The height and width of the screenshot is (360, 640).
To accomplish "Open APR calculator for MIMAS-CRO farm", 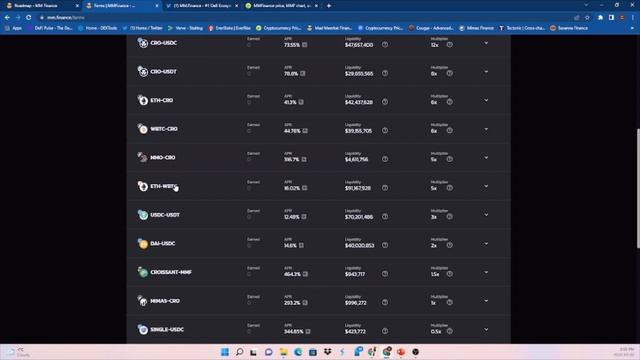I will tap(304, 302).
